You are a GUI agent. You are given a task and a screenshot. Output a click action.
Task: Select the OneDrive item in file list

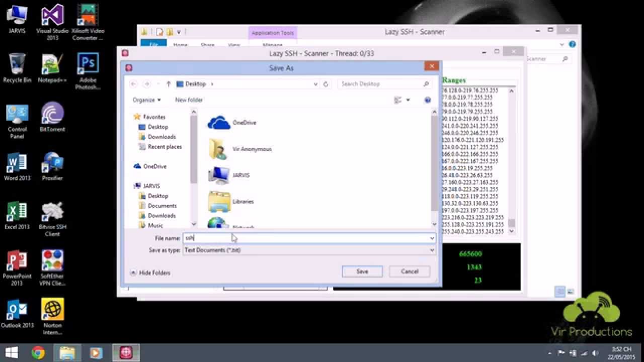pyautogui.click(x=232, y=123)
